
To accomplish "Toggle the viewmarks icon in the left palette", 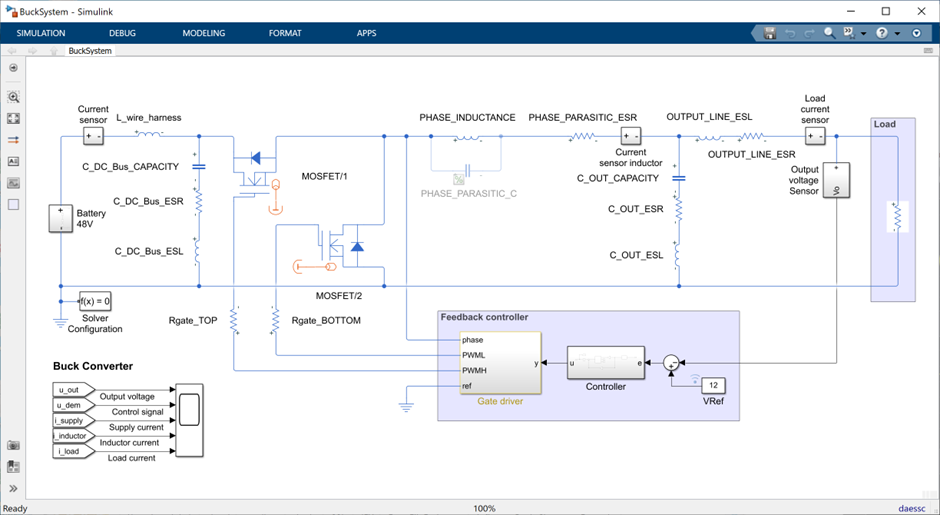I will click(x=14, y=466).
